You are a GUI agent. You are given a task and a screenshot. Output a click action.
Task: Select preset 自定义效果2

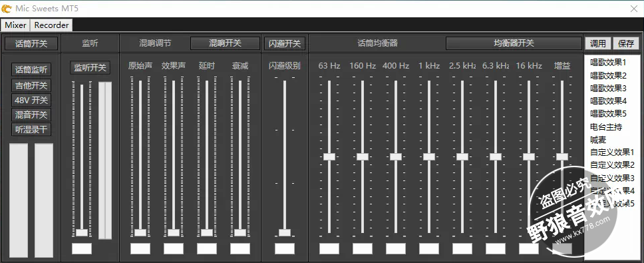(x=612, y=165)
